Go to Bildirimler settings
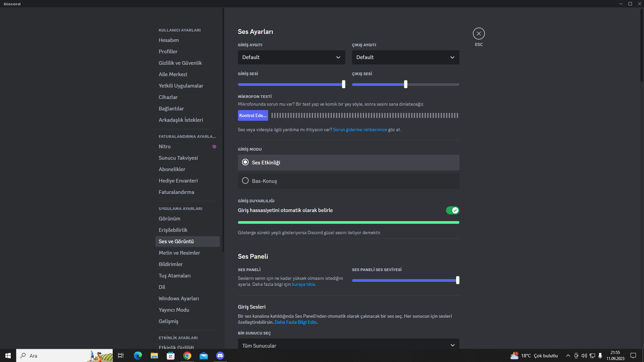 click(x=187, y=264)
